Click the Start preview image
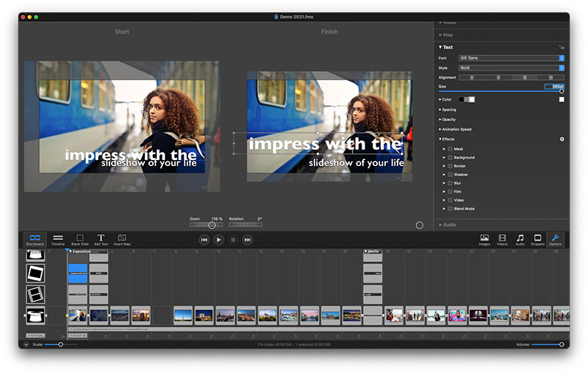Screen dimensions: 588x373 pos(122,126)
